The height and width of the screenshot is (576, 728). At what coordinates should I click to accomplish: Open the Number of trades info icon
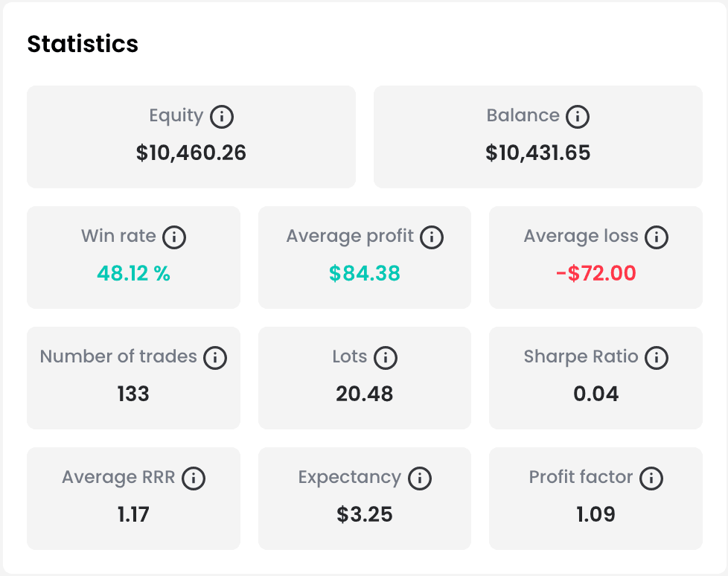click(x=214, y=357)
